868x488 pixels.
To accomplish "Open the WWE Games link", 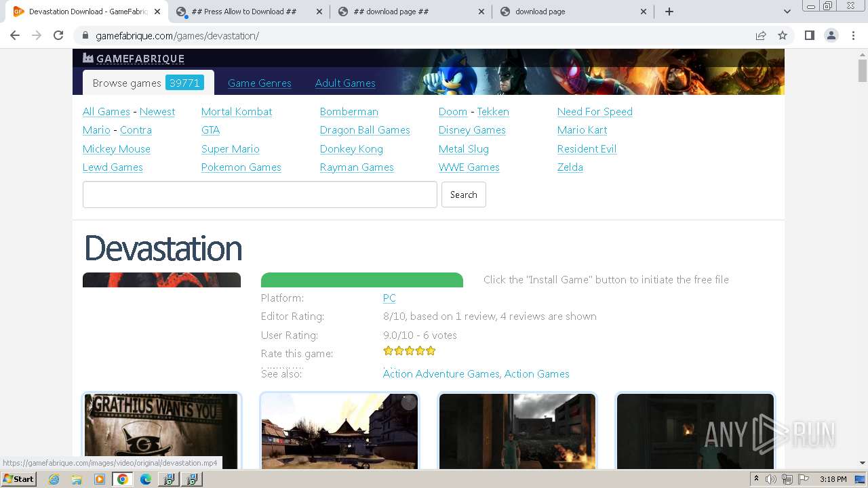I will [x=469, y=167].
